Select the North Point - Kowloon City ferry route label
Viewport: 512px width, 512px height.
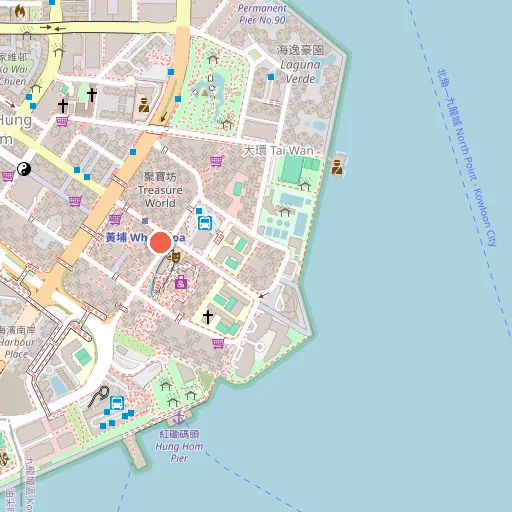(x=468, y=157)
